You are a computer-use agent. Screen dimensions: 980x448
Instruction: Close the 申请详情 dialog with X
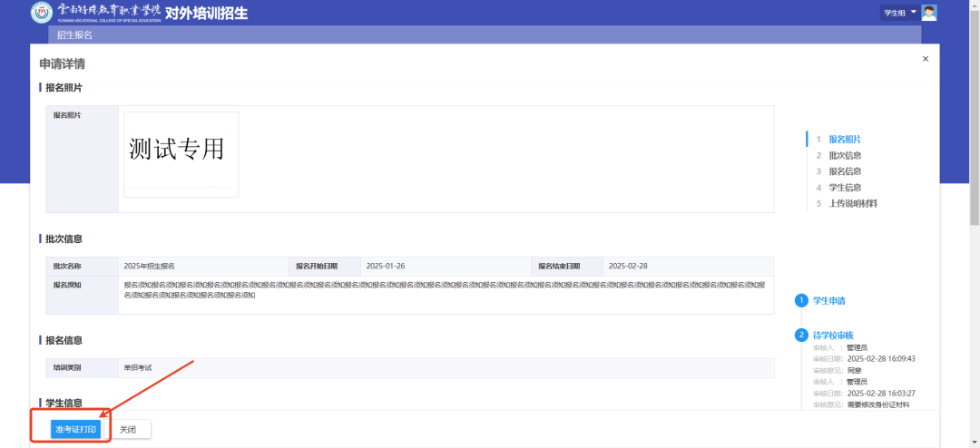point(926,59)
